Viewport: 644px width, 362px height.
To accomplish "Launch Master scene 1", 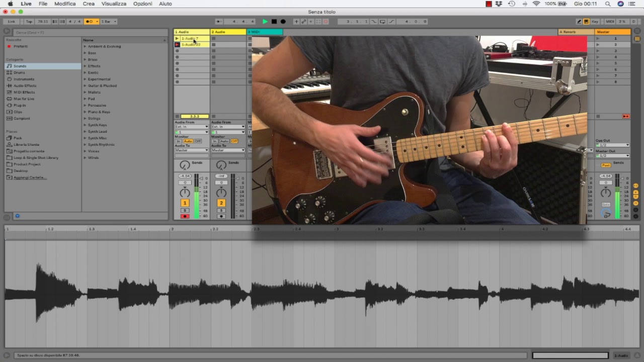I will click(598, 39).
